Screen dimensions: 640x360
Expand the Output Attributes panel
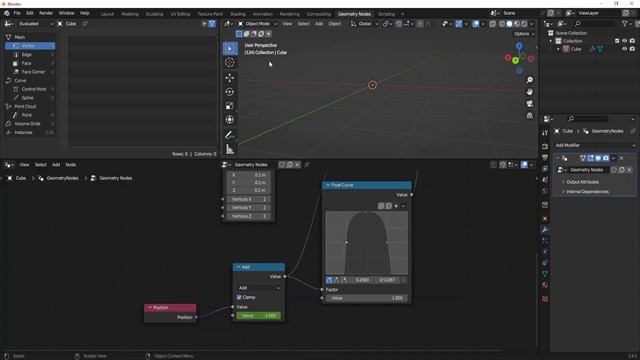click(x=582, y=182)
